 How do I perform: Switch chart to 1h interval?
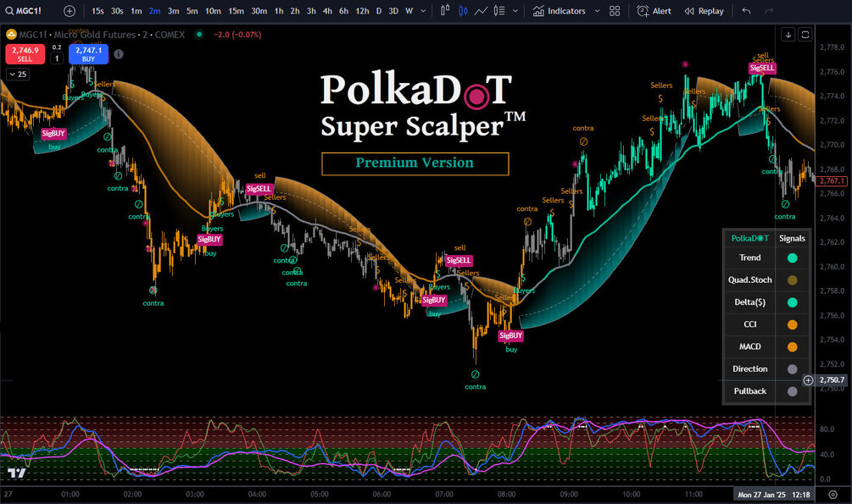(279, 11)
